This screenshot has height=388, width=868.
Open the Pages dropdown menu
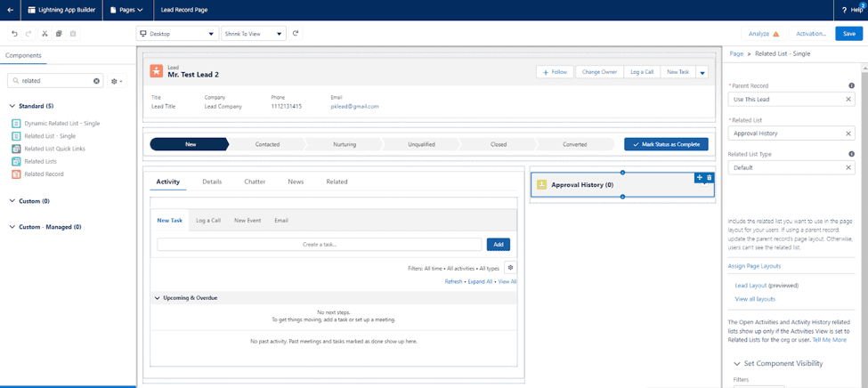click(126, 10)
